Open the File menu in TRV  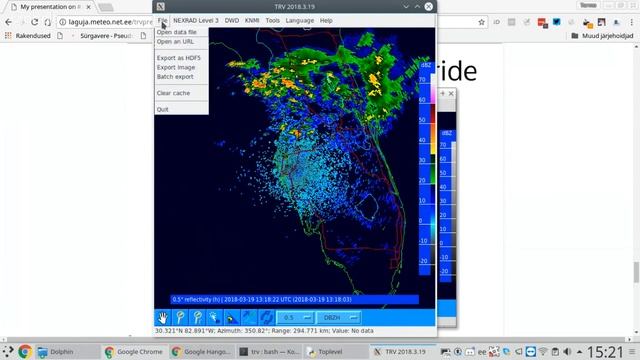[162, 20]
